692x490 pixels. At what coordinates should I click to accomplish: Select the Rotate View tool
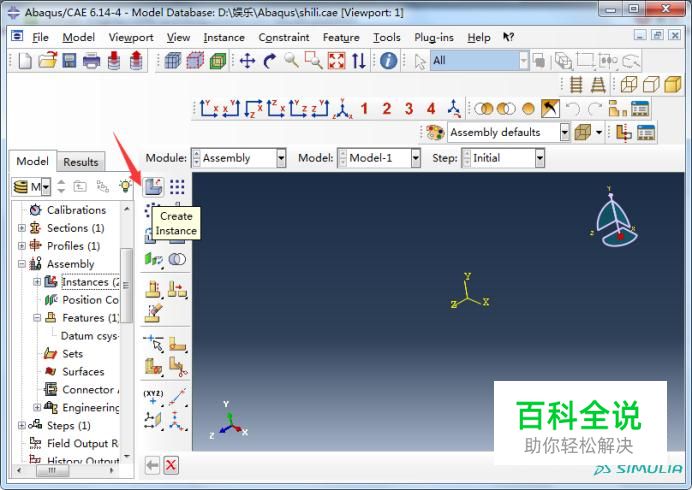[270, 60]
